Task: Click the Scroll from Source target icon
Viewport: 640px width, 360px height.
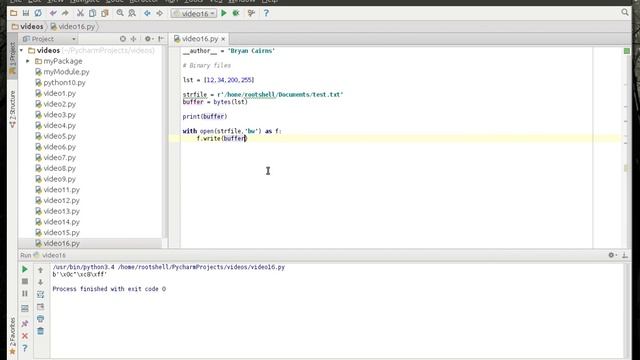Action: click(x=122, y=39)
